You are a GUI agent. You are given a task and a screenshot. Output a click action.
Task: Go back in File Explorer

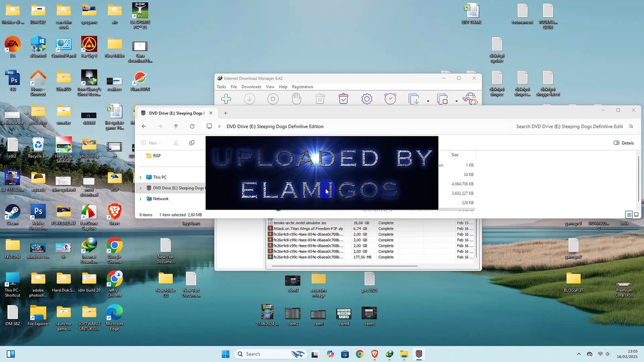[x=144, y=126]
